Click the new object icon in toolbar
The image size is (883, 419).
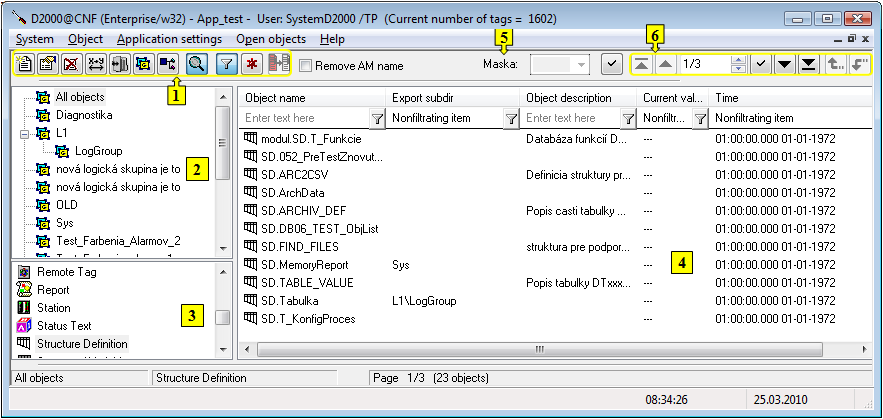click(x=25, y=64)
